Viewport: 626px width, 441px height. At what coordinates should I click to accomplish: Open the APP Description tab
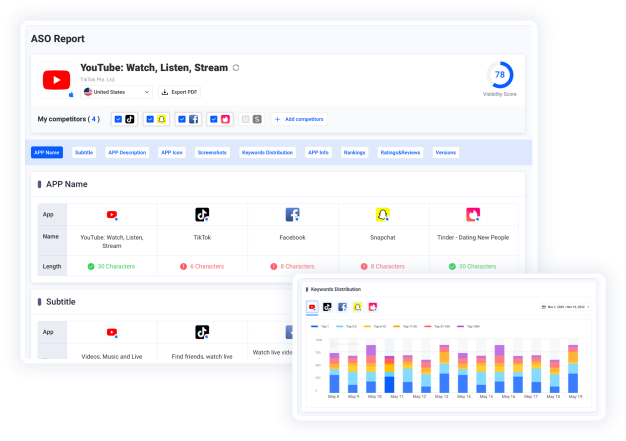coord(127,152)
